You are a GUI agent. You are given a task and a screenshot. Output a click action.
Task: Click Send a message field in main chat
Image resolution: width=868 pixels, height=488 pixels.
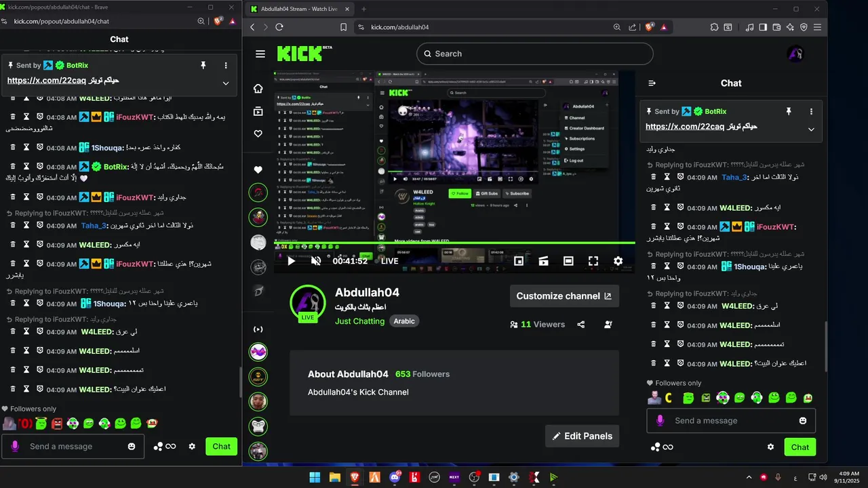pyautogui.click(x=731, y=421)
